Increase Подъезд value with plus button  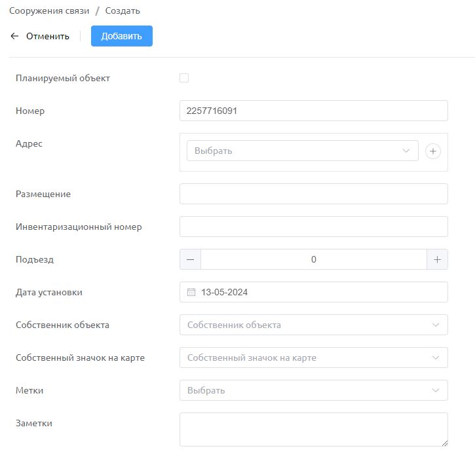click(437, 259)
